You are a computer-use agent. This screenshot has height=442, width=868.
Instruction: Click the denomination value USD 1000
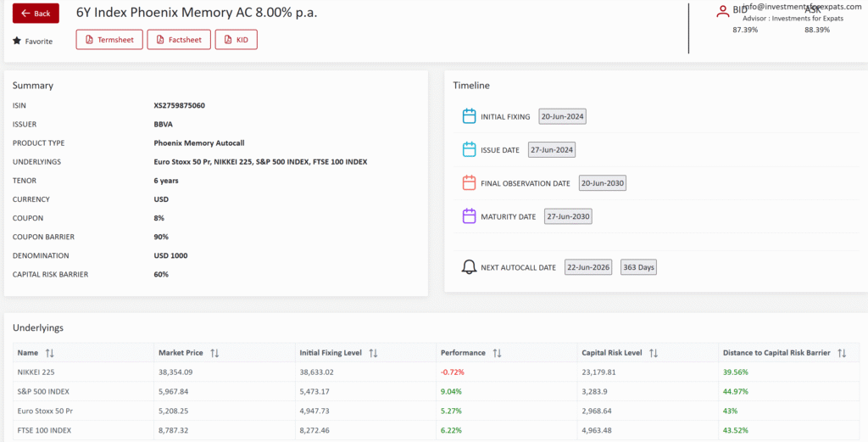click(x=170, y=256)
